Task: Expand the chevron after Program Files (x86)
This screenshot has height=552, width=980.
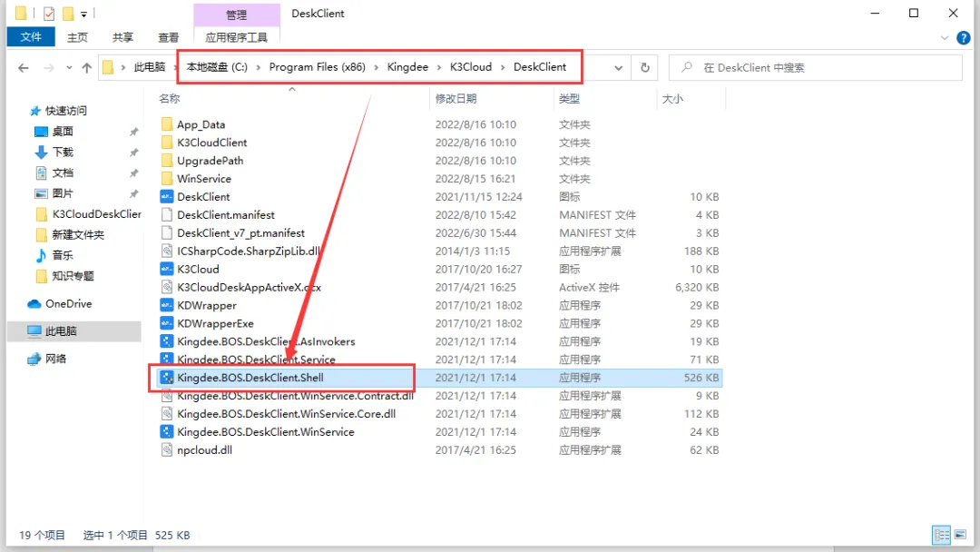Action: [377, 67]
